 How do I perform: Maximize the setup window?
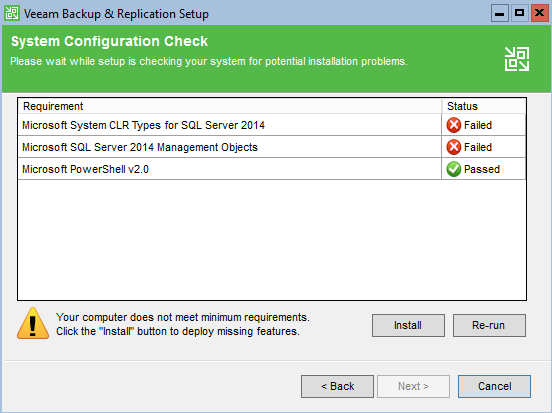tap(519, 14)
